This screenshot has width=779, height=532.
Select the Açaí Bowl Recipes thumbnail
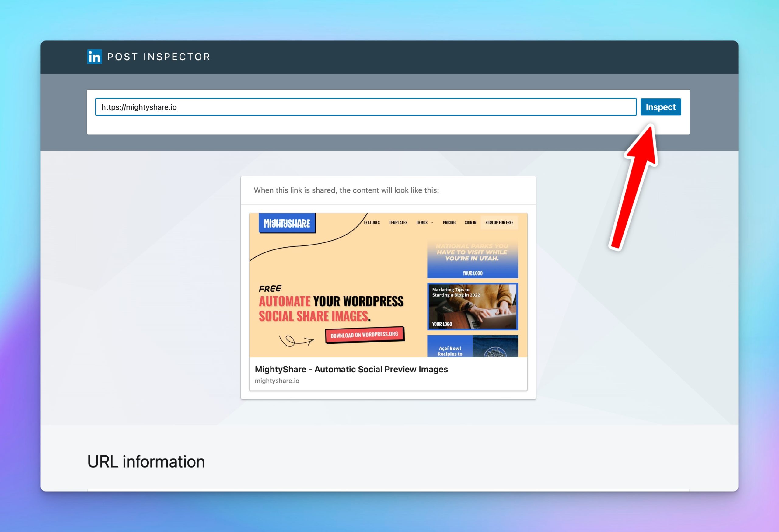click(472, 346)
